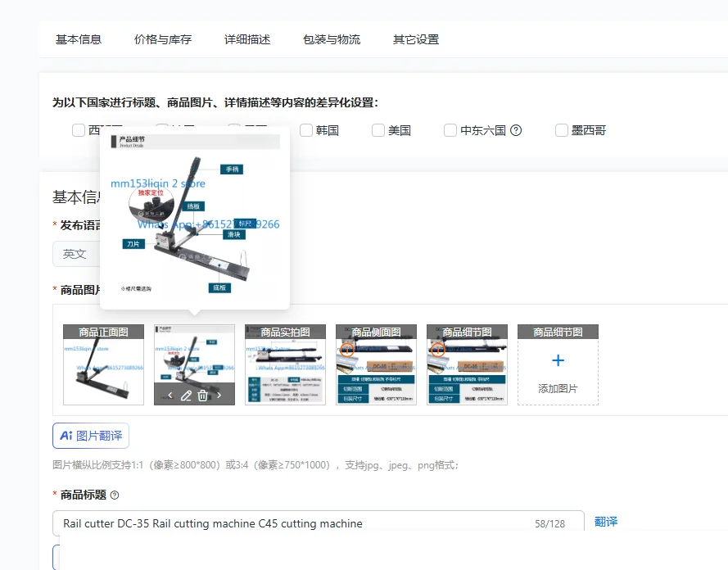The width and height of the screenshot is (728, 570).
Task: Open help icon beside 商品标题 label
Action: 115,495
